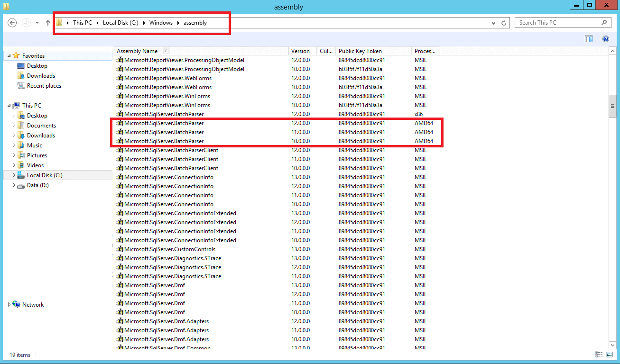Expand Local Disk (C:) node
This screenshot has width=620, height=364.
14,175
